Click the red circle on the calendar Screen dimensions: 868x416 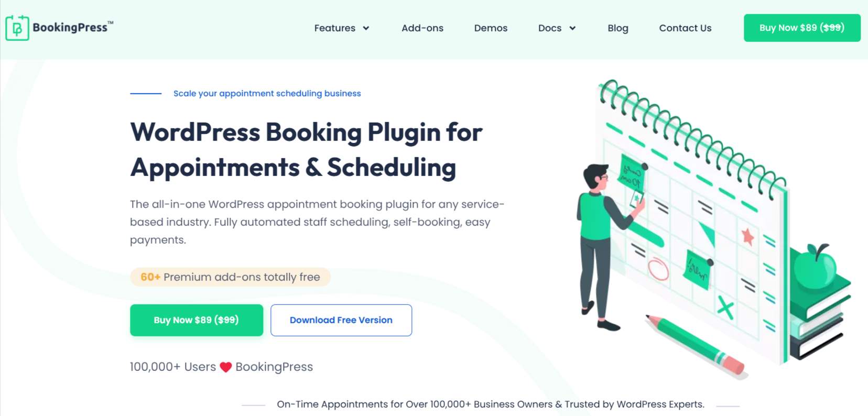[658, 269]
